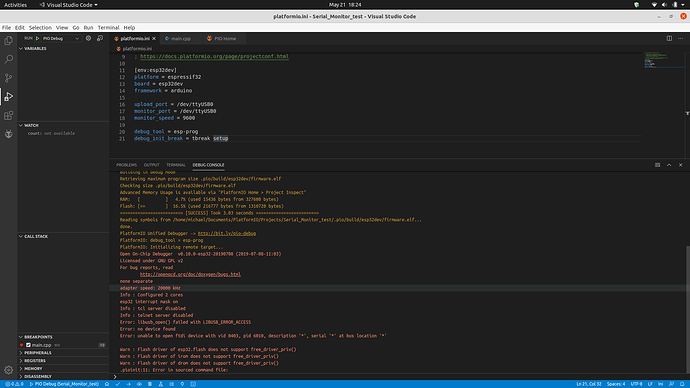Open launch.json via debug gear icon

pyautogui.click(x=88, y=38)
